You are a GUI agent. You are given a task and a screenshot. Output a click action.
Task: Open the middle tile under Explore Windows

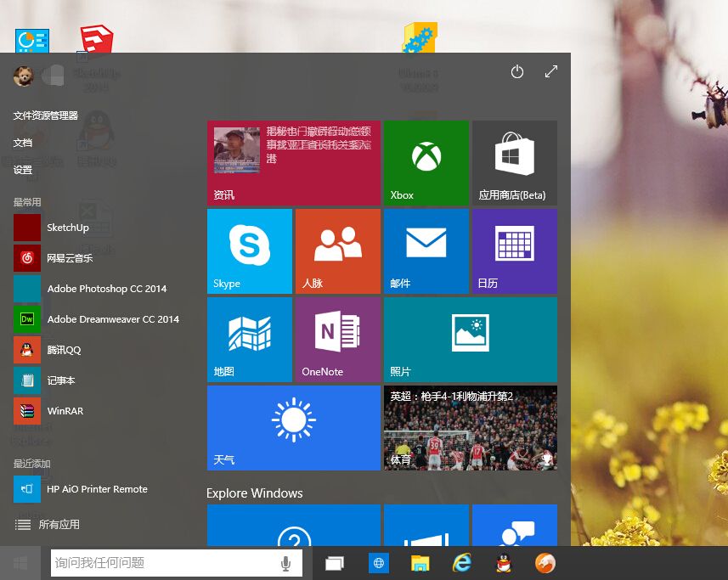(426, 526)
